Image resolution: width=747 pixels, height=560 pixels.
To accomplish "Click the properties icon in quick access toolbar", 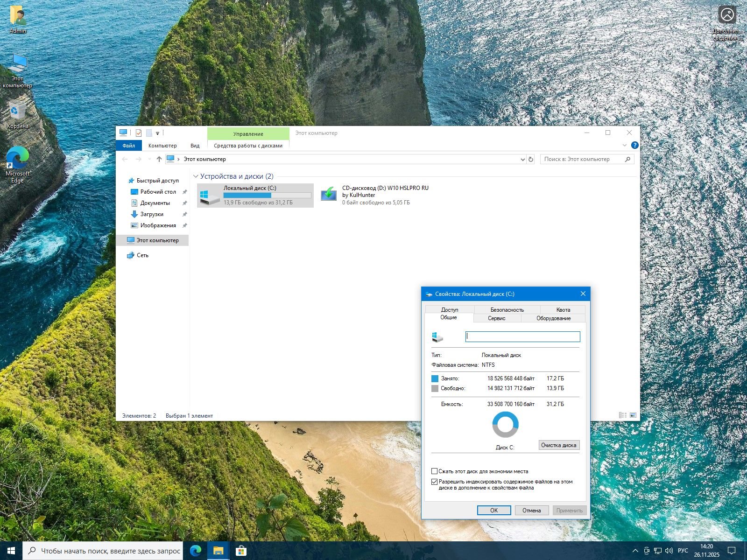I will 139,133.
